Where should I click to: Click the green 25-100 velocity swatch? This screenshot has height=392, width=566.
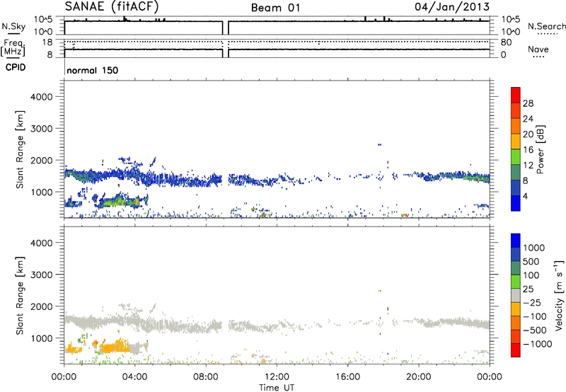[x=516, y=282]
